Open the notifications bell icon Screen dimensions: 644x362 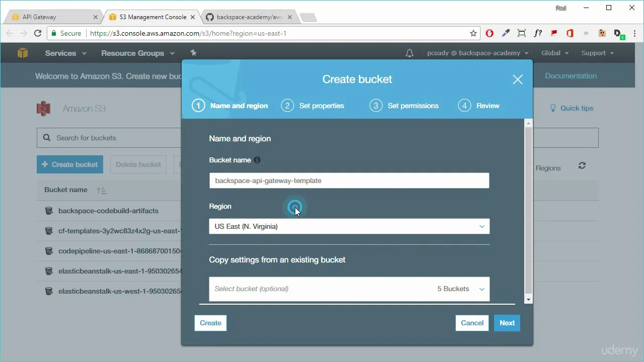tap(410, 53)
